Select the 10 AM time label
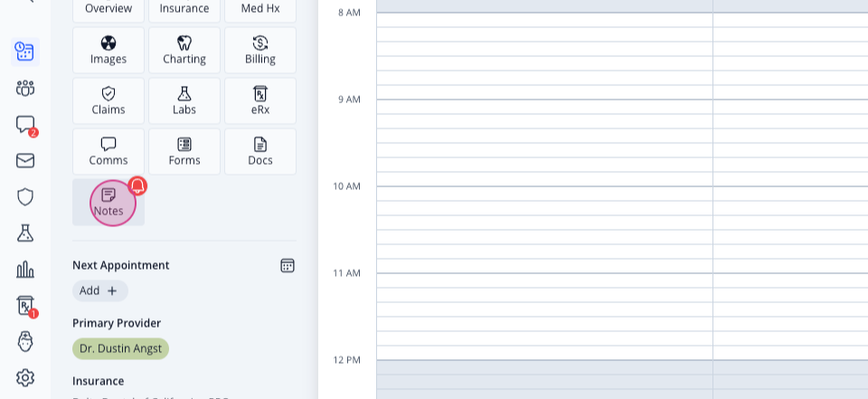868x399 pixels. click(x=346, y=186)
